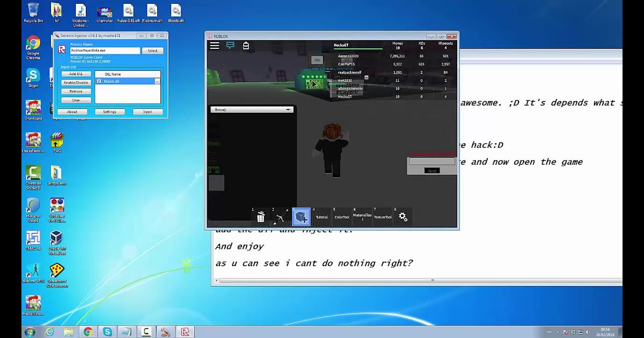Switch to Extreme Injector in the taskbar
Screen dimensions: 644x338
coord(165,332)
